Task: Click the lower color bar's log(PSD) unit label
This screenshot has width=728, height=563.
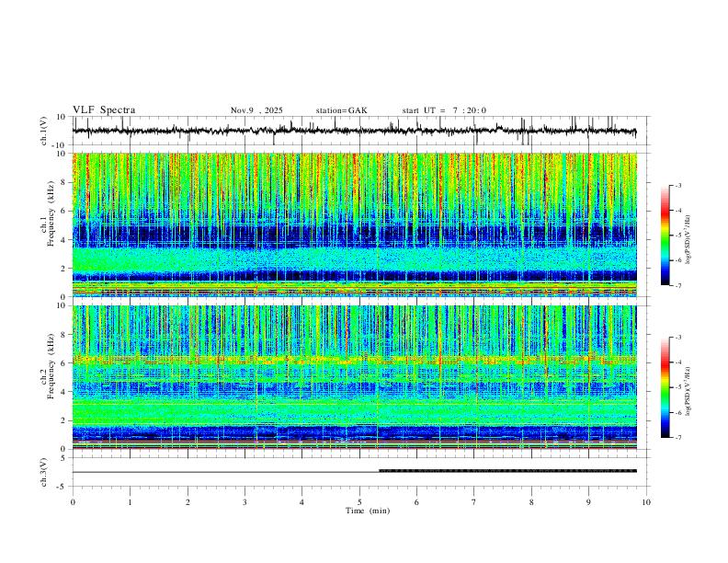Action: 688,391
